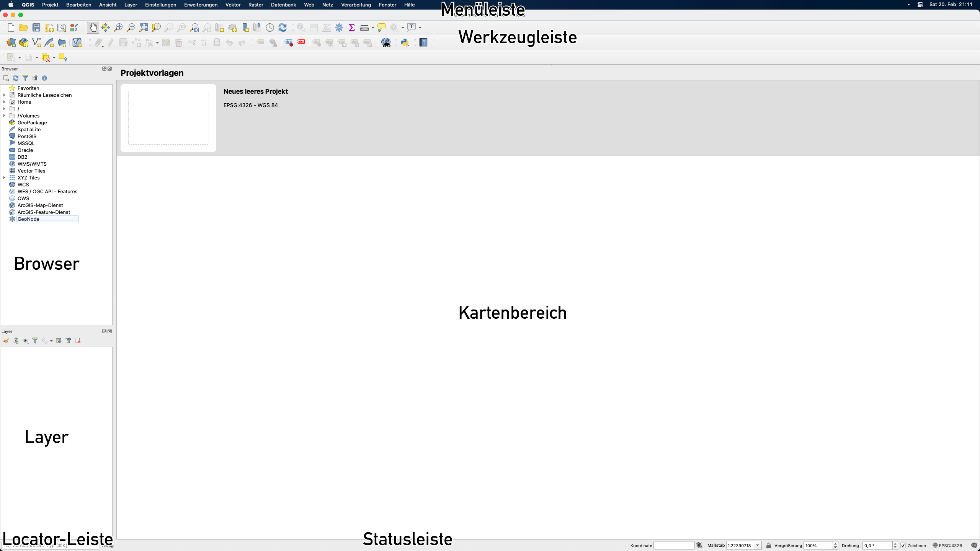Click the Locator search bar
This screenshot has height=551, width=980.
pyautogui.click(x=51, y=546)
